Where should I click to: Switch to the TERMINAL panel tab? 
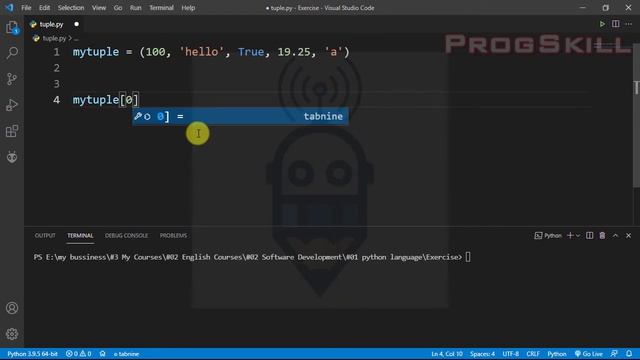[80, 236]
